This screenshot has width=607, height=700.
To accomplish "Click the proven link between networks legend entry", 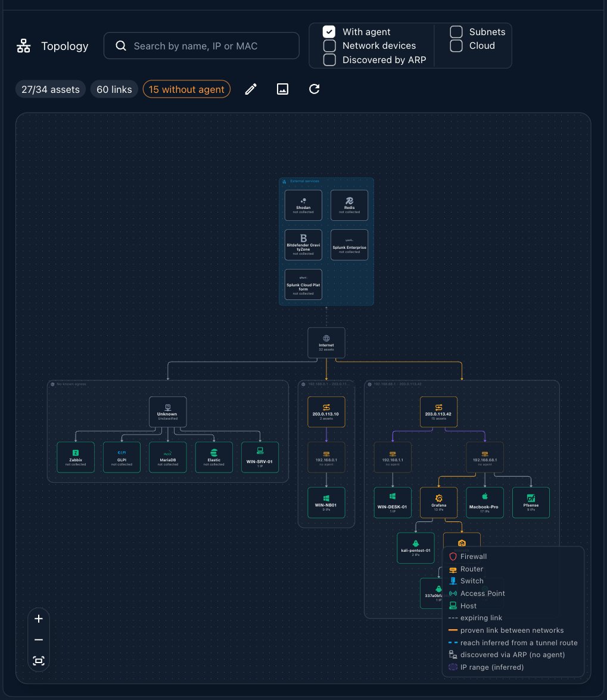I will (506, 631).
